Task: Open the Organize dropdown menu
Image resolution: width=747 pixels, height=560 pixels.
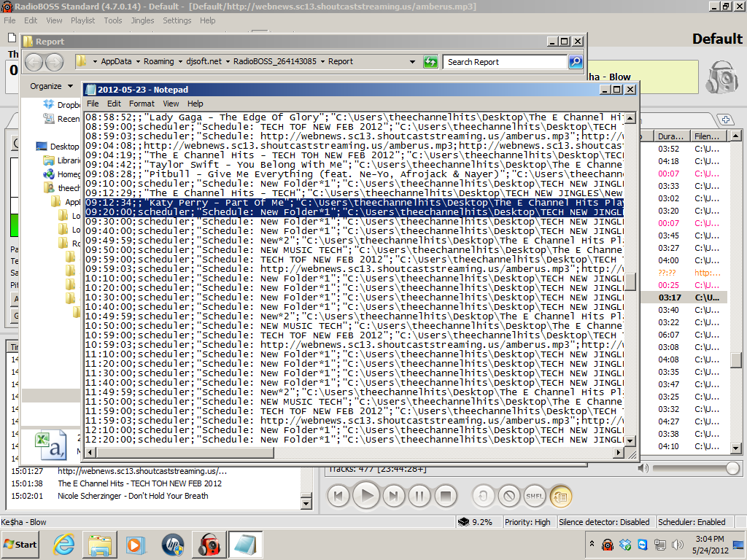Action: (51, 86)
